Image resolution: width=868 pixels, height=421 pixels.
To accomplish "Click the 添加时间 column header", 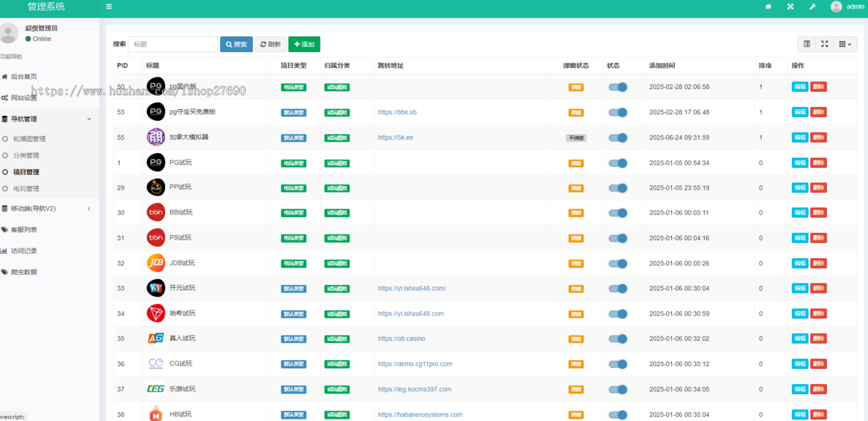I will (x=662, y=66).
